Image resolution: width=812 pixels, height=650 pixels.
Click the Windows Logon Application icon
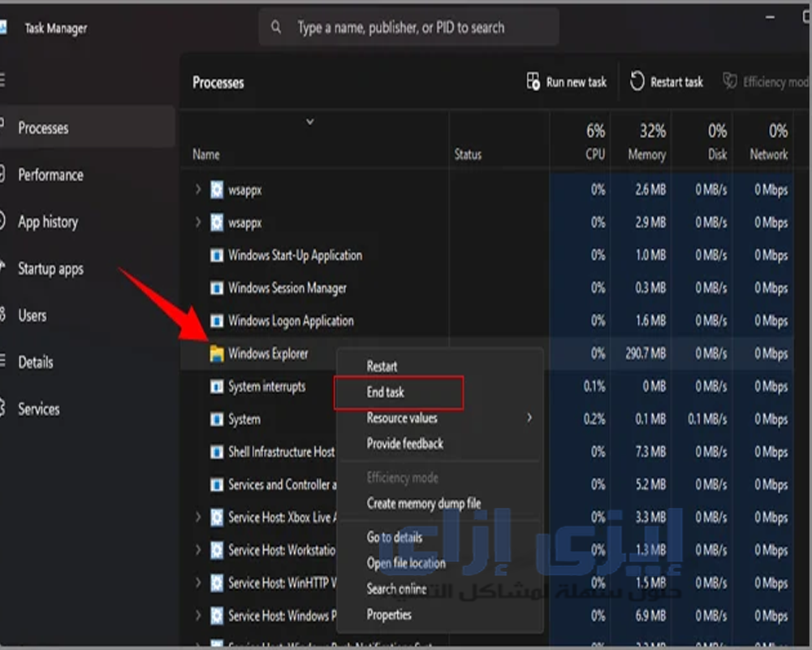click(x=217, y=321)
